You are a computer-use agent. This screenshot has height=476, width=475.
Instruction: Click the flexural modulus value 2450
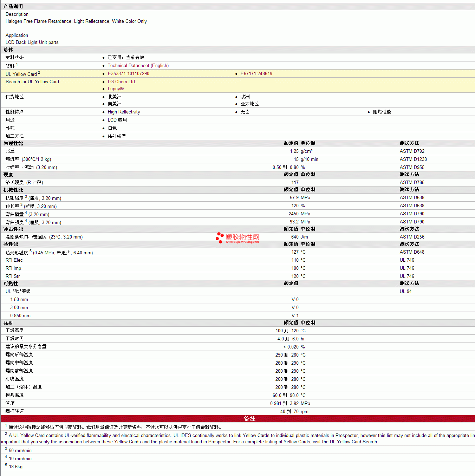294,214
